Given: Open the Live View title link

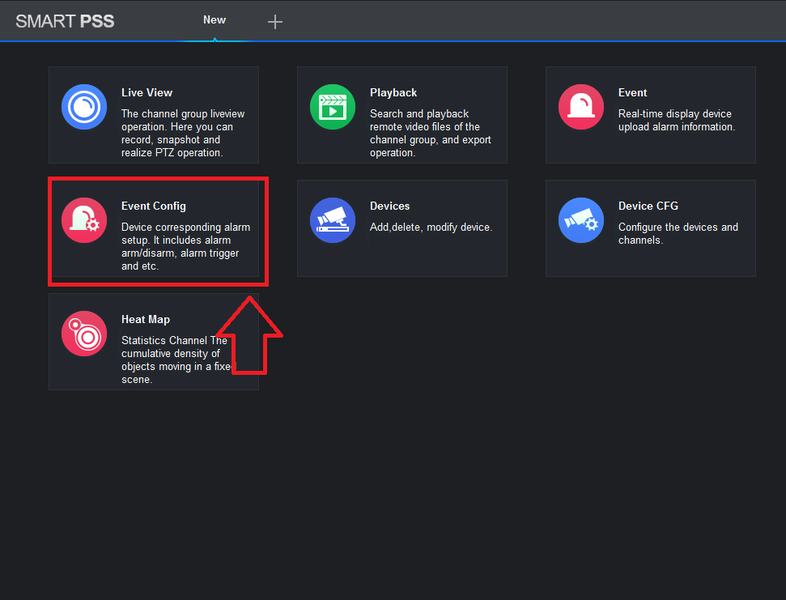Looking at the screenshot, I should click(x=147, y=93).
